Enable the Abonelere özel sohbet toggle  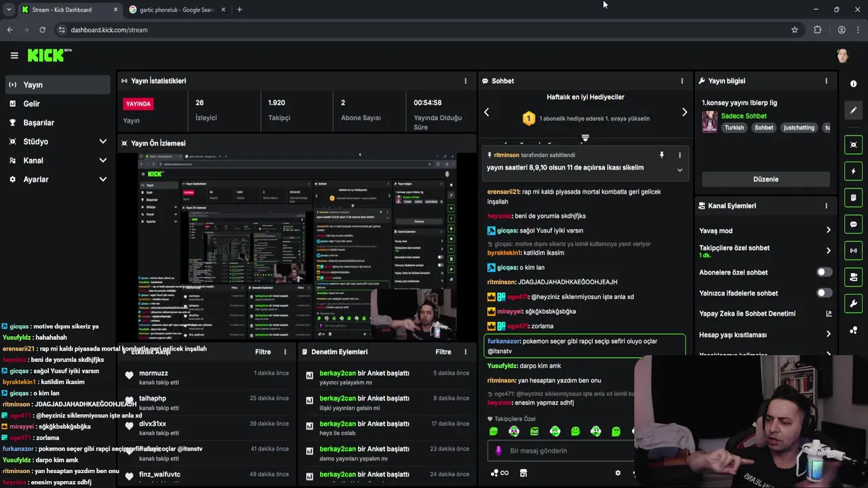[824, 272]
